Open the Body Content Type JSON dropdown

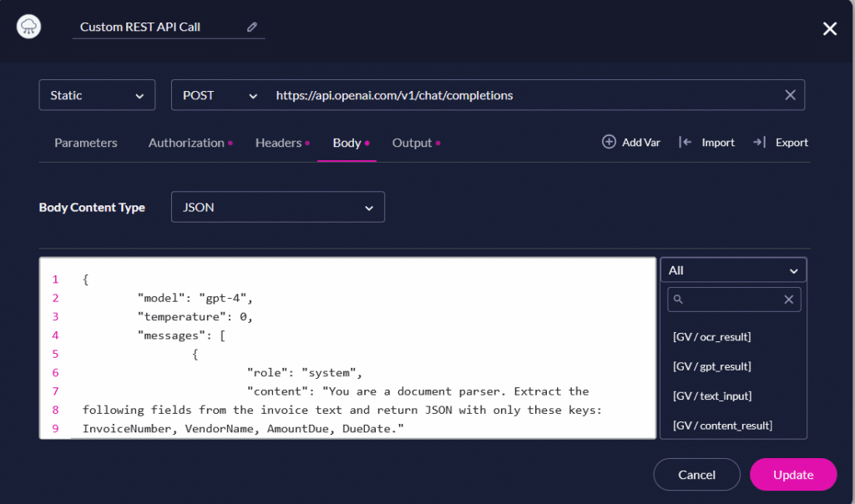tap(277, 207)
